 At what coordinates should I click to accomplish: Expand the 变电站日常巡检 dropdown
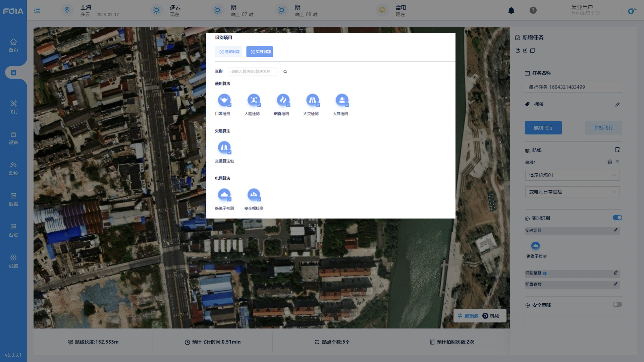[572, 192]
